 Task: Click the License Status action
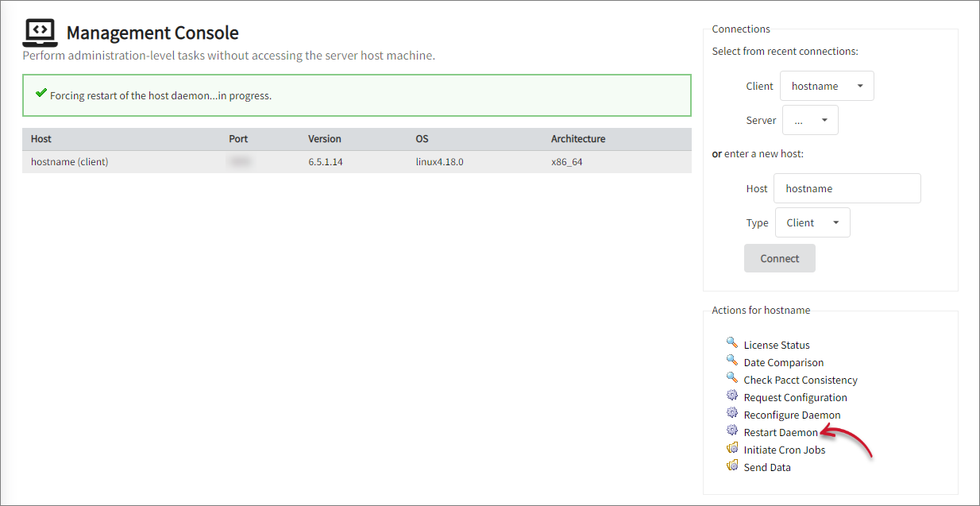[x=776, y=344]
